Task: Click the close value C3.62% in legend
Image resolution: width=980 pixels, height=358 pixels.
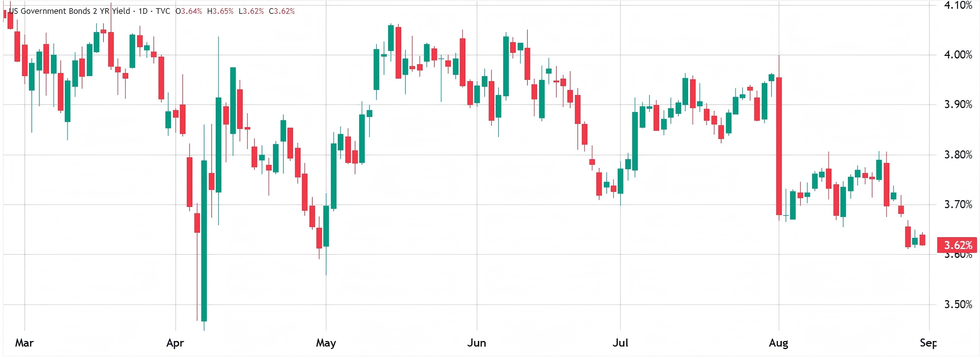Action: tap(281, 11)
